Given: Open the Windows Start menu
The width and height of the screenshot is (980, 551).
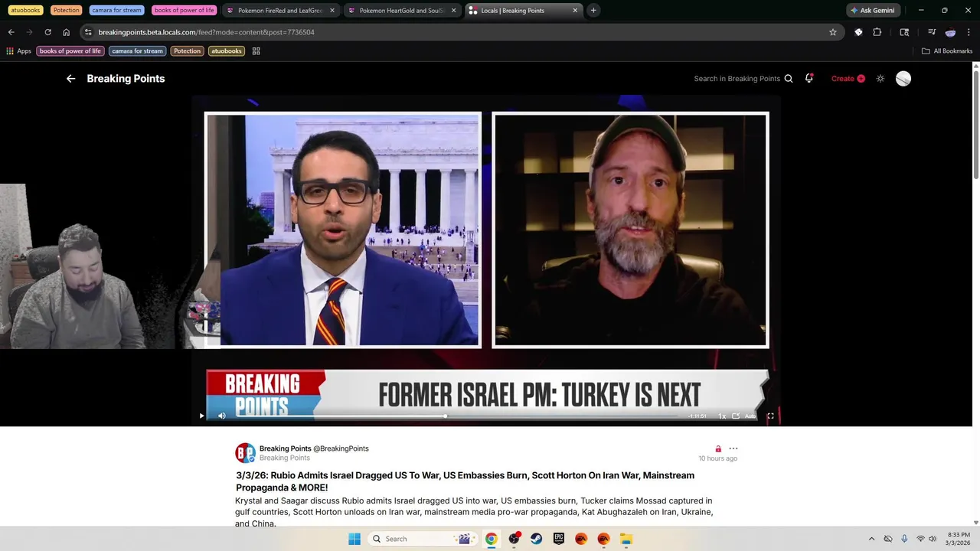Looking at the screenshot, I should point(354,539).
